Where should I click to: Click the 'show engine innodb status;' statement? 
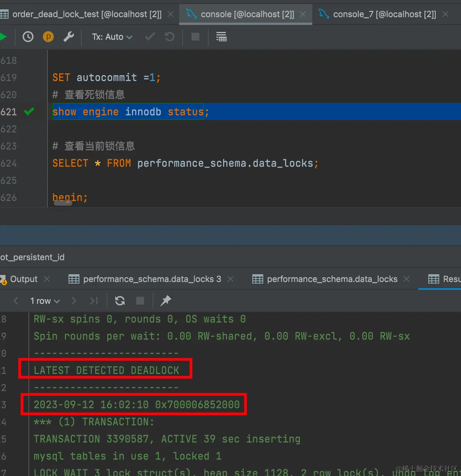(130, 112)
